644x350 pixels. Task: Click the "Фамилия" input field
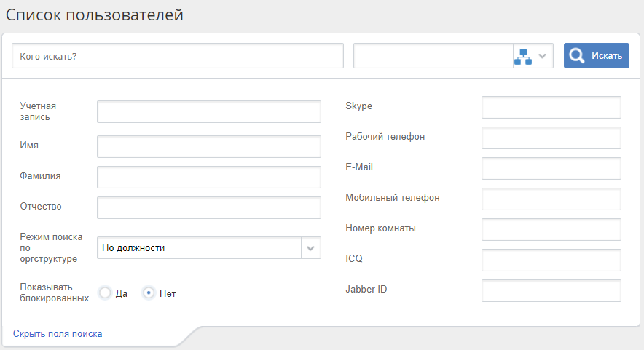(x=209, y=177)
